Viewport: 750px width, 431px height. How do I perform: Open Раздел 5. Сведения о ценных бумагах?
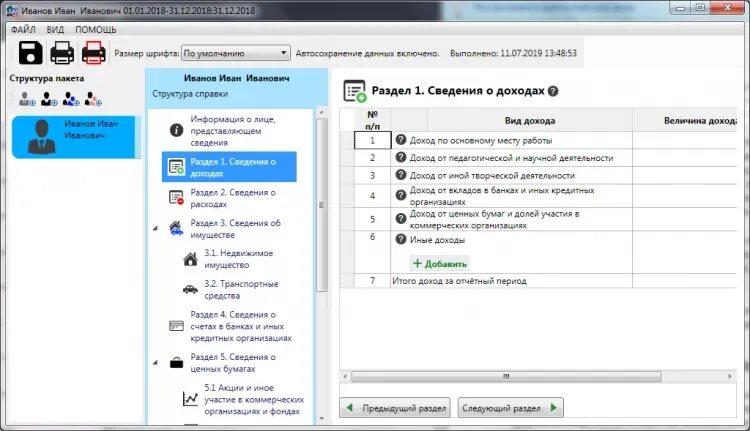tap(233, 363)
